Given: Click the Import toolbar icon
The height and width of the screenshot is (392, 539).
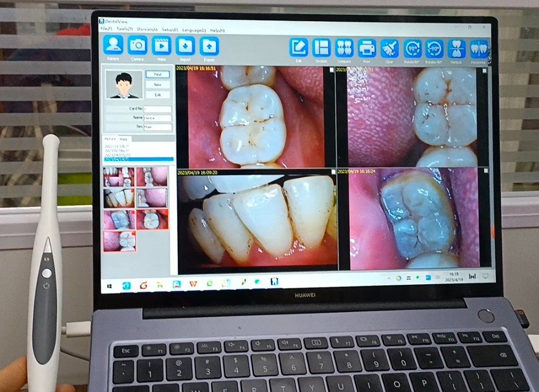Looking at the screenshot, I should pyautogui.click(x=185, y=46).
